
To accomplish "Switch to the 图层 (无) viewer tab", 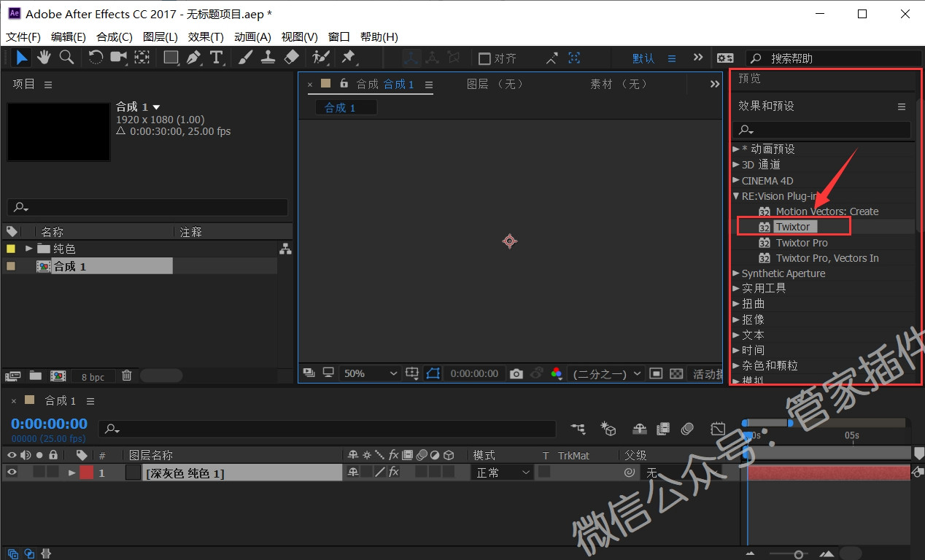I will point(495,84).
